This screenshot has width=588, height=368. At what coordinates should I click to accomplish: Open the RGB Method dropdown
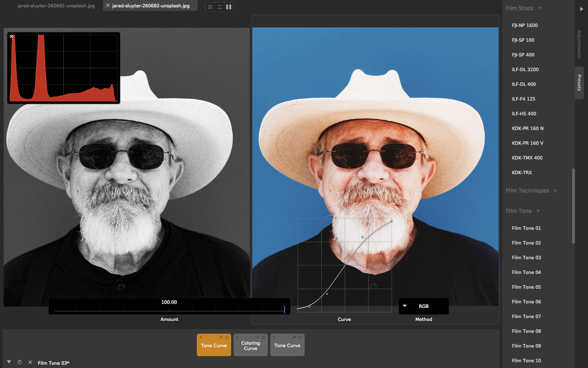pyautogui.click(x=423, y=306)
